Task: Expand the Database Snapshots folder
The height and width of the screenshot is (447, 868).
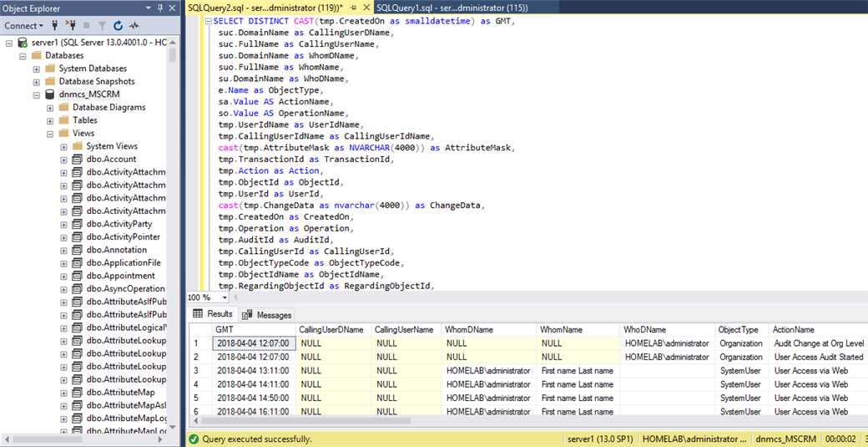Action: [x=37, y=81]
